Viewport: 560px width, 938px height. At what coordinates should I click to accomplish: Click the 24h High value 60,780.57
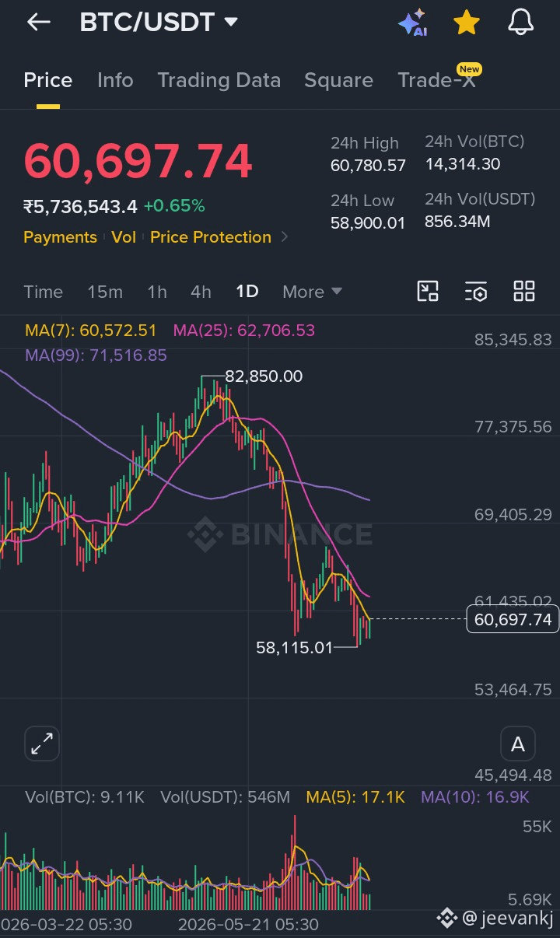tap(368, 166)
